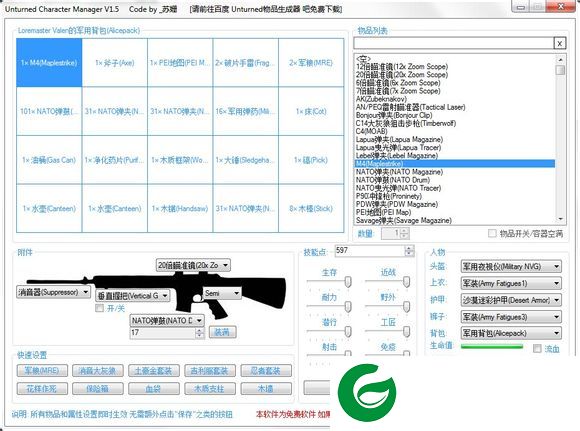Image resolution: width=580 pixels, height=431 pixels.
Task: Clear the item search box with the x button
Action: click(559, 44)
